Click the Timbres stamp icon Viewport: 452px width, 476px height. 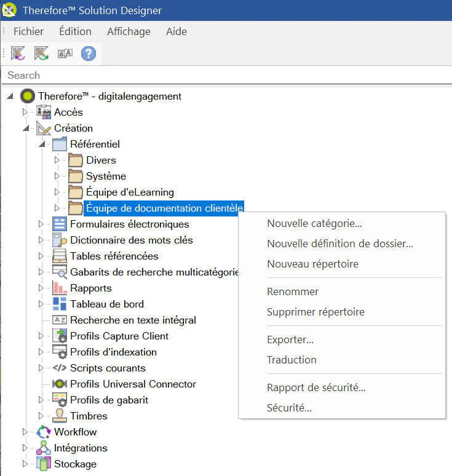click(x=60, y=416)
